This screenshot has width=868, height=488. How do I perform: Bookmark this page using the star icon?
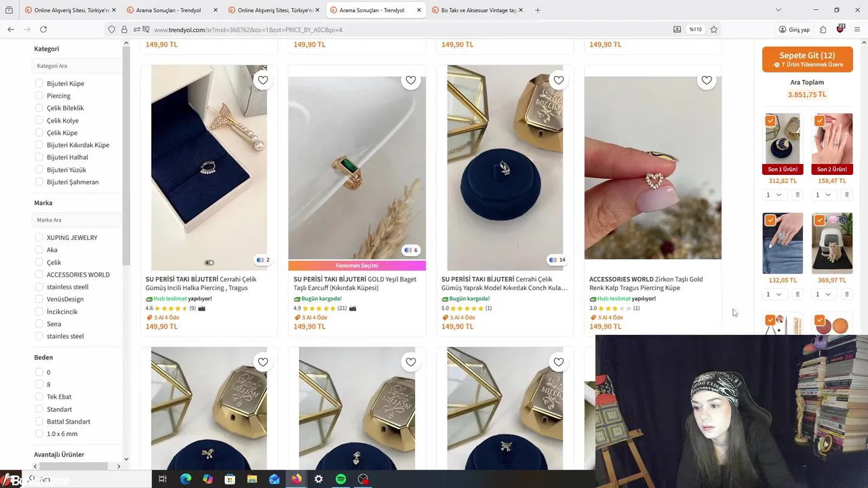click(x=713, y=29)
